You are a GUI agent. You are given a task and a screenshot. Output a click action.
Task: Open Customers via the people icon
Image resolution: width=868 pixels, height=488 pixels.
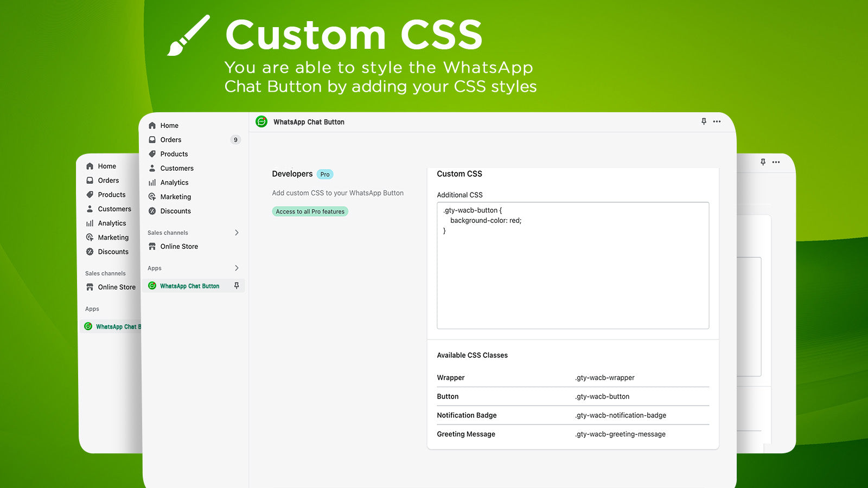[x=152, y=168]
